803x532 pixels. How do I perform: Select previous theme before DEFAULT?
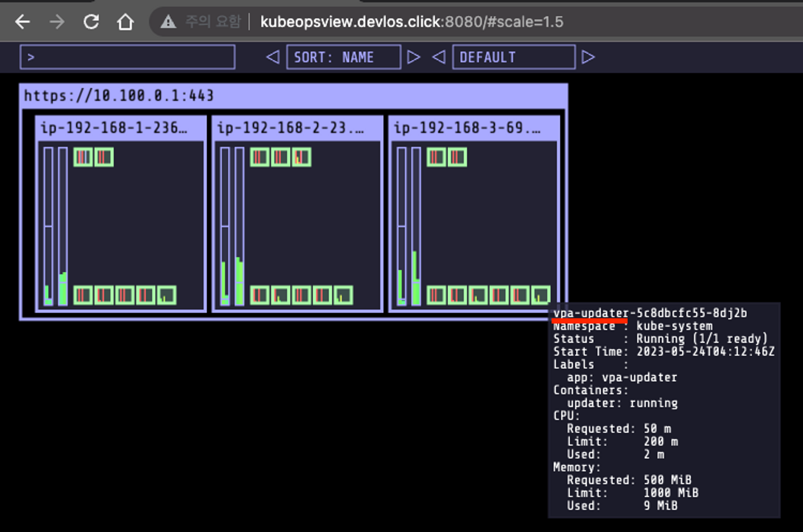tap(439, 57)
